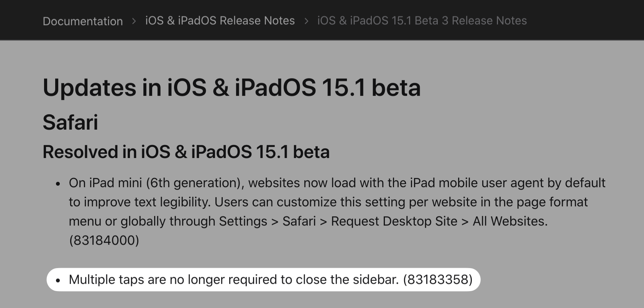Screen dimensions: 644x308
Task: Click the words iPad mini (6th generation)
Action: point(167,183)
